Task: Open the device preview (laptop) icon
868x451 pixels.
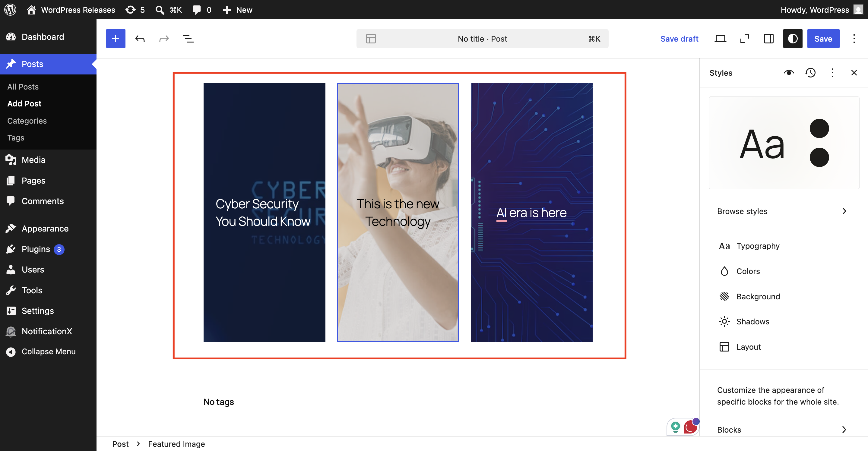Action: [720, 39]
